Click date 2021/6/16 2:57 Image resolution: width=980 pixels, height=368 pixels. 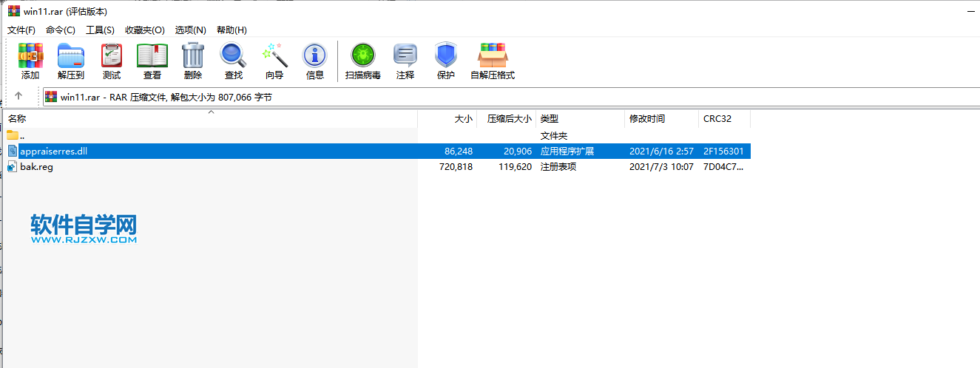[661, 151]
